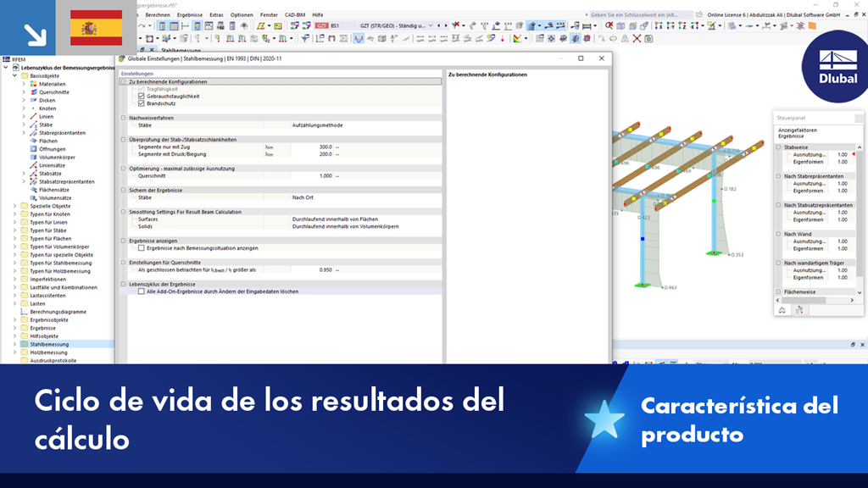Open the GZT (STR/GEO) configuration dropdown
Screen dimensions: 868x488
click(431, 25)
